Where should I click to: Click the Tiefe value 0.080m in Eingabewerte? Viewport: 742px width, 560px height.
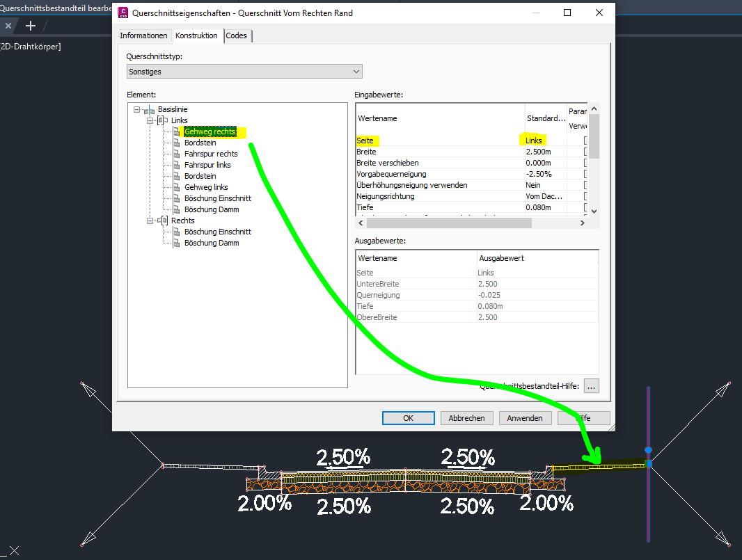539,207
